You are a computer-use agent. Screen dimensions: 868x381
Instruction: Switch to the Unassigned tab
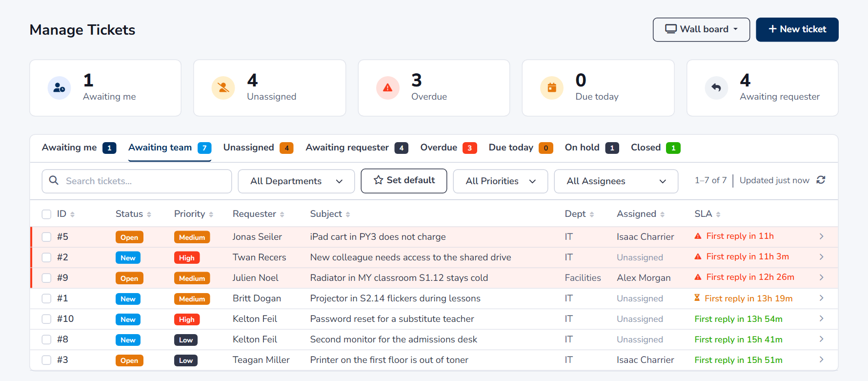click(258, 148)
